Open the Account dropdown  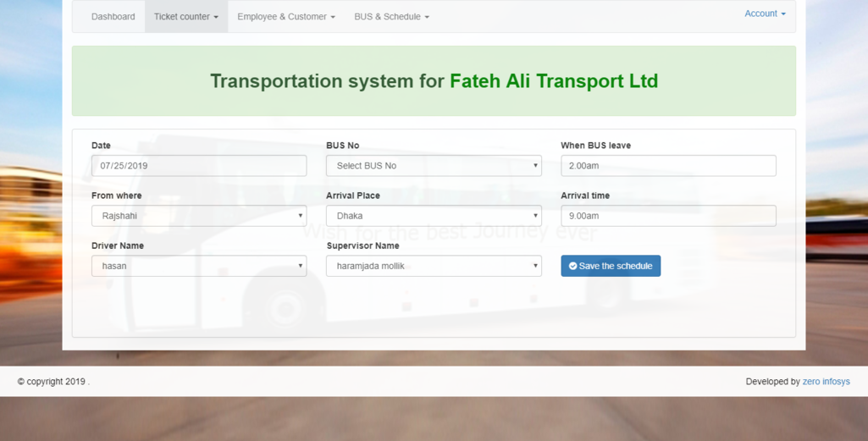click(764, 14)
